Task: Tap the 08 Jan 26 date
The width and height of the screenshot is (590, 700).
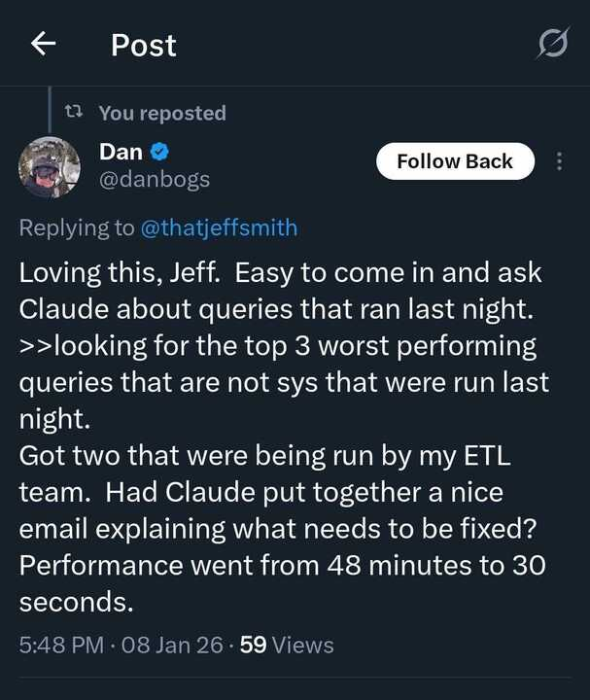Action: click(173, 645)
